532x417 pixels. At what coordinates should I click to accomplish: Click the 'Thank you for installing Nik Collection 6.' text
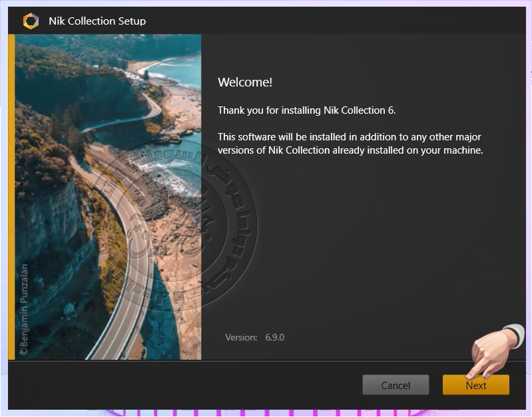point(307,110)
